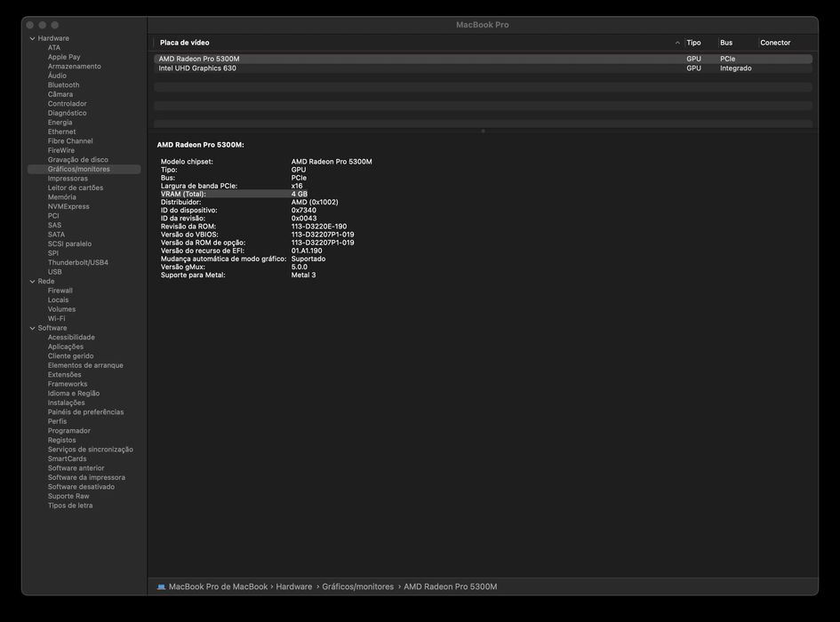
Task: Select Volumes under Rede
Action: click(61, 309)
